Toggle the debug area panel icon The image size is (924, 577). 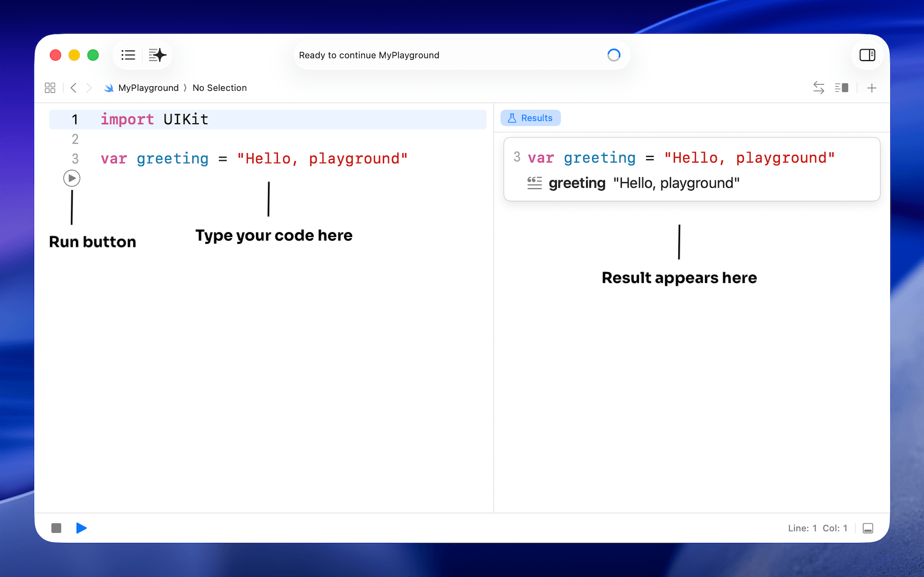[x=868, y=528]
